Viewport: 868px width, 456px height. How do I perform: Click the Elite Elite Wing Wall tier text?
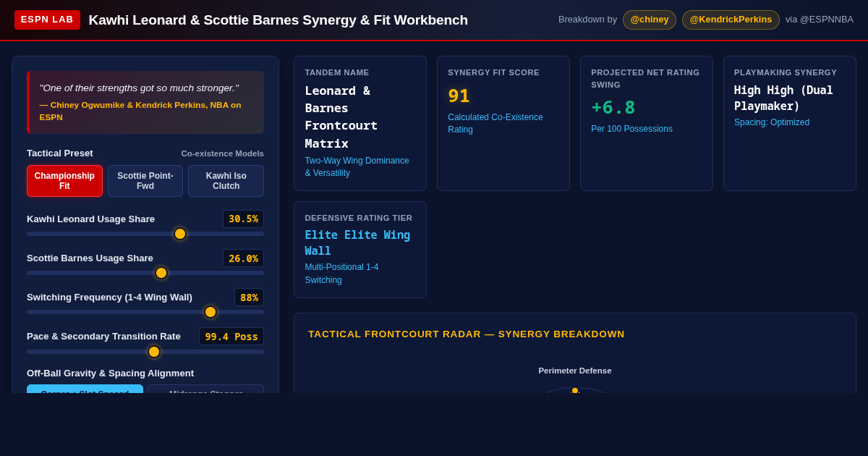(357, 242)
